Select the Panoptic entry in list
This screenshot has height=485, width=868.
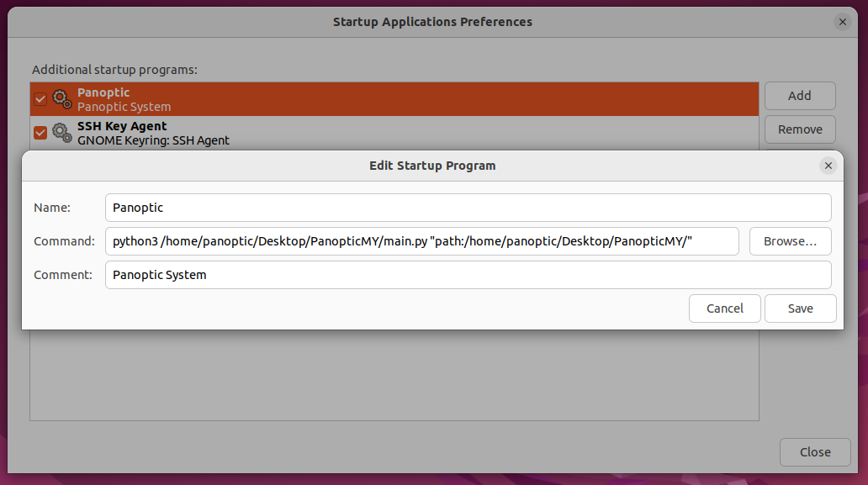pos(394,99)
